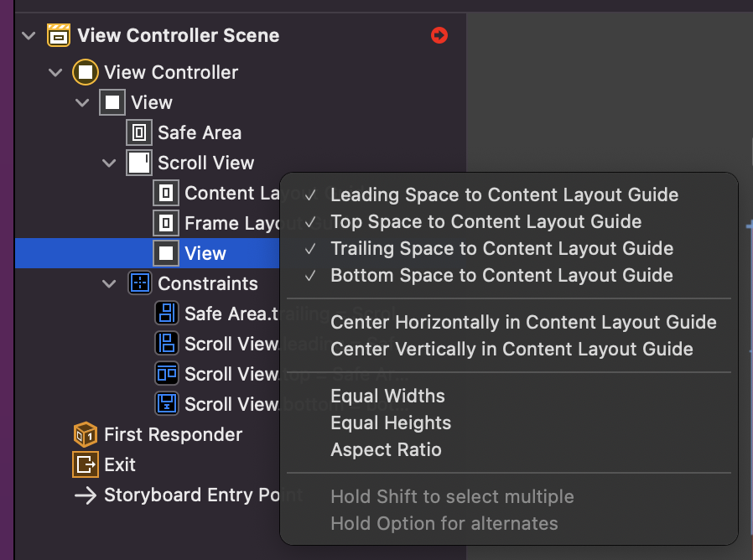Viewport: 753px width, 560px height.
Task: Select the First Responder label
Action: pos(173,434)
